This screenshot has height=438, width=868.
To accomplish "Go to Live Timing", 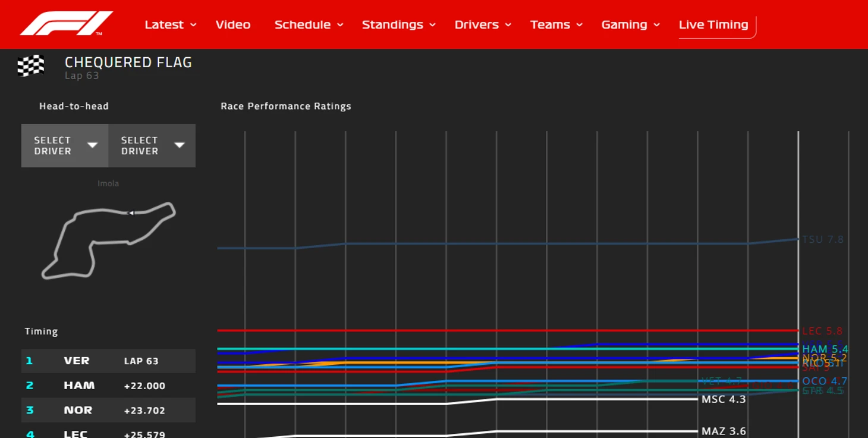I will coord(713,25).
